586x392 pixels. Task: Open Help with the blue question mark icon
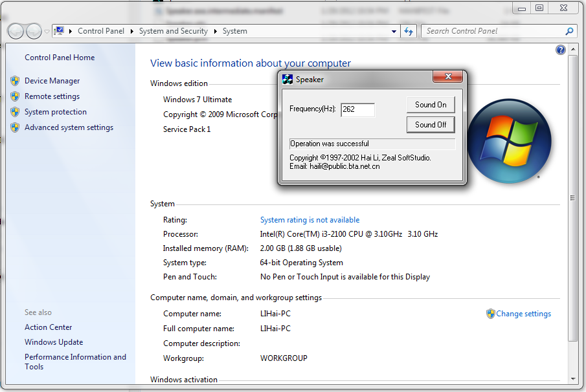pyautogui.click(x=561, y=50)
